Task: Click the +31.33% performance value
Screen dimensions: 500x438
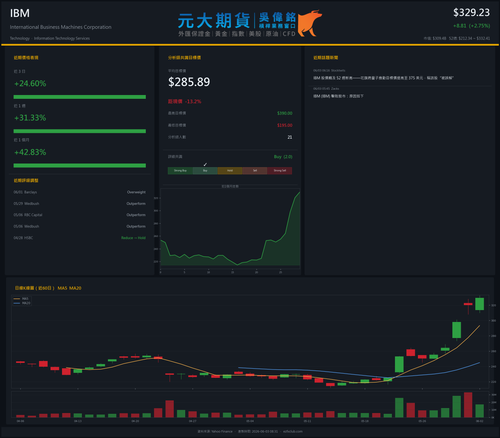Action: 30,118
